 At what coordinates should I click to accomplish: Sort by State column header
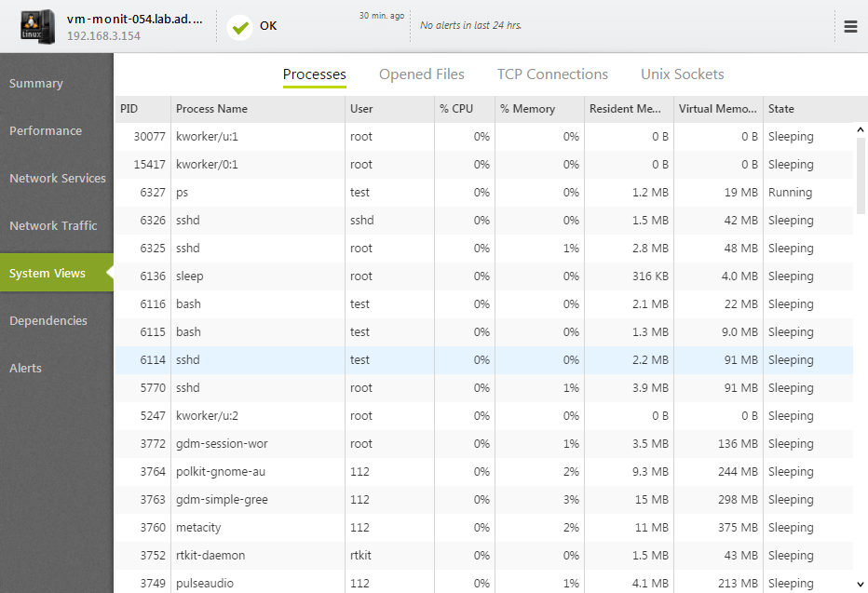(808, 109)
